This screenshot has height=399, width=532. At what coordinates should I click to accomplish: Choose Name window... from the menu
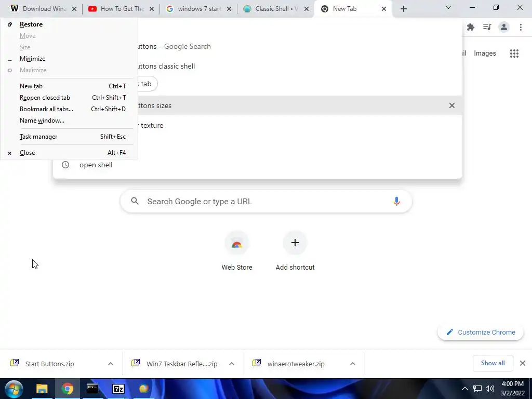(x=69, y=121)
